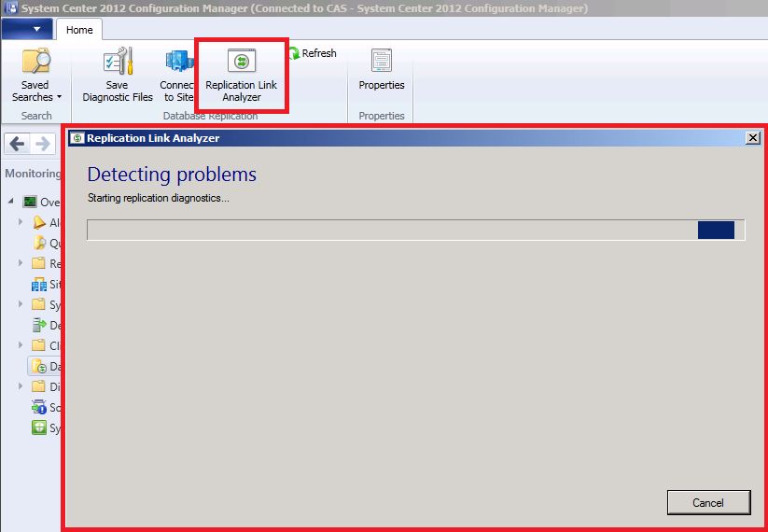
Task: Open Properties from the ribbon
Action: tap(382, 70)
